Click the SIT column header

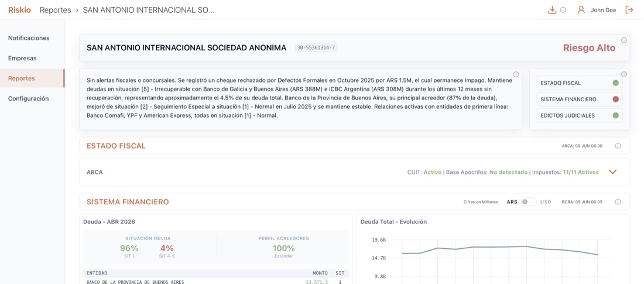(340, 273)
